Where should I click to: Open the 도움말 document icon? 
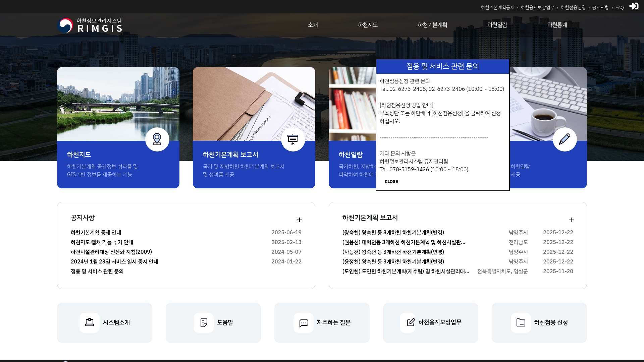204,322
